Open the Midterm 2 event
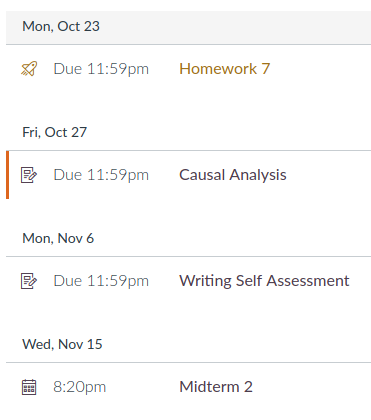 (216, 387)
